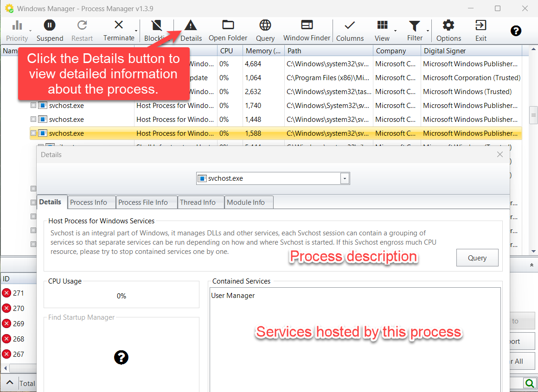Click the 0% CPU Usage value
Image resolution: width=538 pixels, height=392 pixels.
(122, 296)
